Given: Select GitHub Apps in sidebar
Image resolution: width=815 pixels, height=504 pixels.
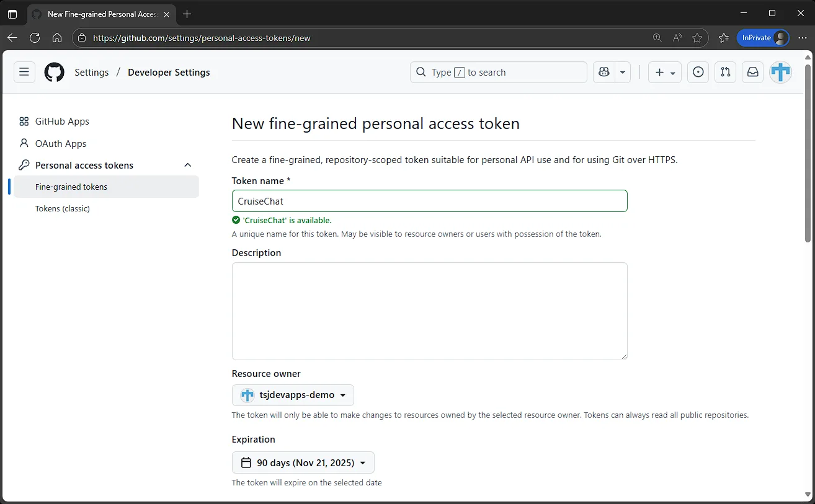Looking at the screenshot, I should [62, 122].
